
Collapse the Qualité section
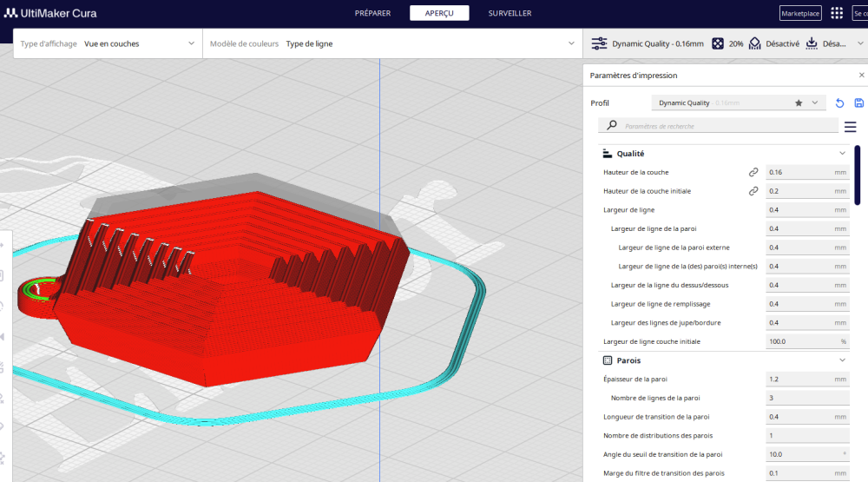[842, 154]
